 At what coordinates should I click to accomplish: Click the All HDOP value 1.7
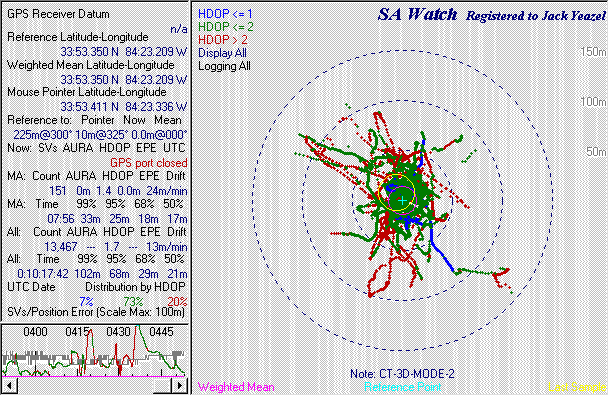111,247
